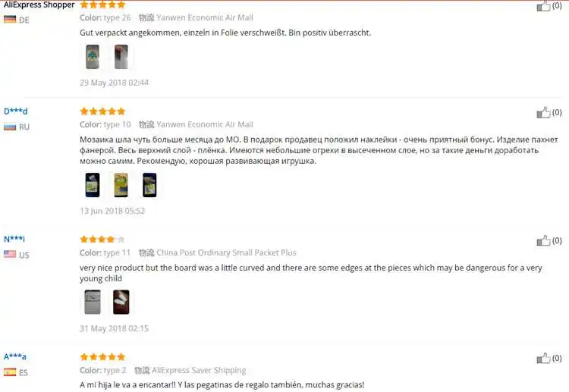Open the D***d user profile link
The image size is (569, 392).
pyautogui.click(x=16, y=111)
